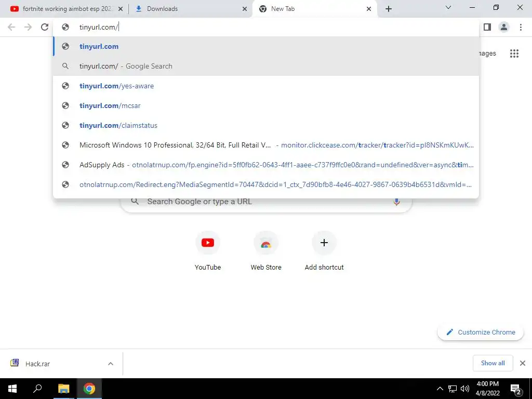Click the Images link
Image resolution: width=532 pixels, height=399 pixels.
[487, 54]
